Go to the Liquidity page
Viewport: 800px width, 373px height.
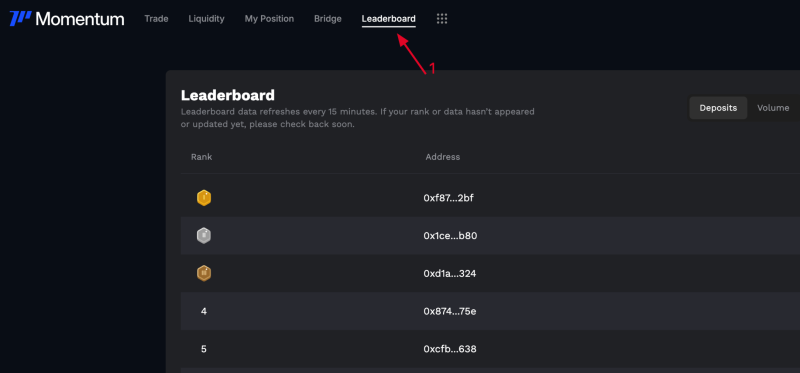pyautogui.click(x=206, y=19)
